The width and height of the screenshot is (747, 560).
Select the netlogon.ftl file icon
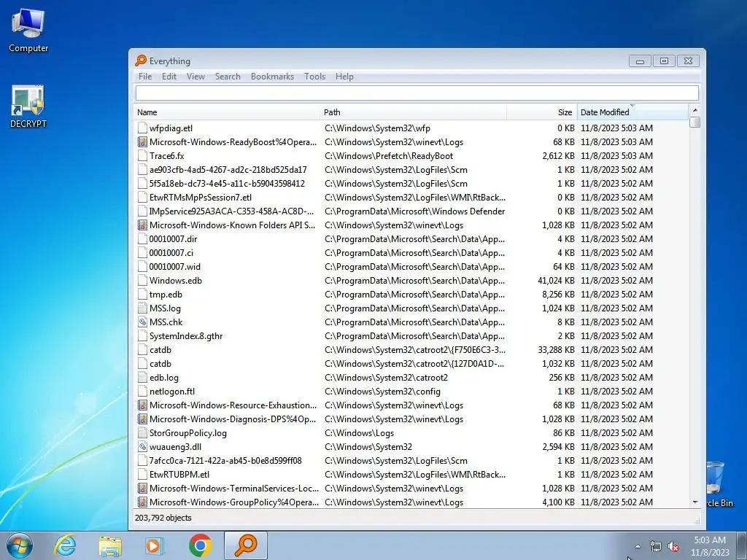click(142, 392)
